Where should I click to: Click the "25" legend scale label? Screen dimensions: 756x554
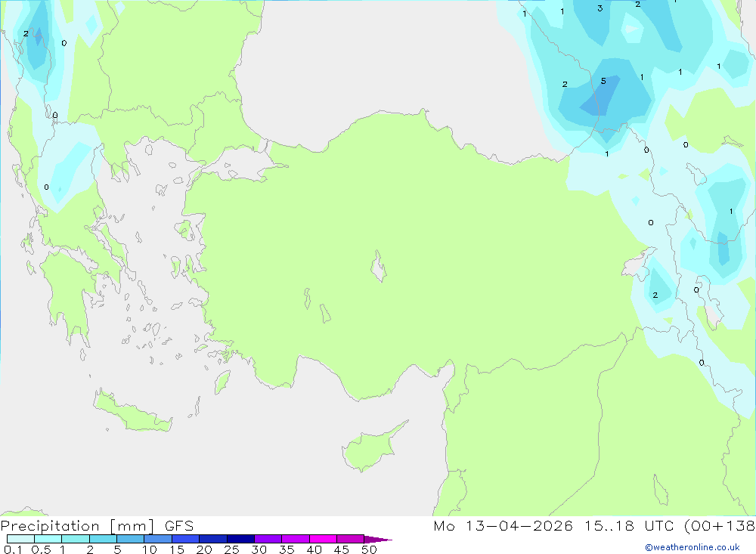231,549
